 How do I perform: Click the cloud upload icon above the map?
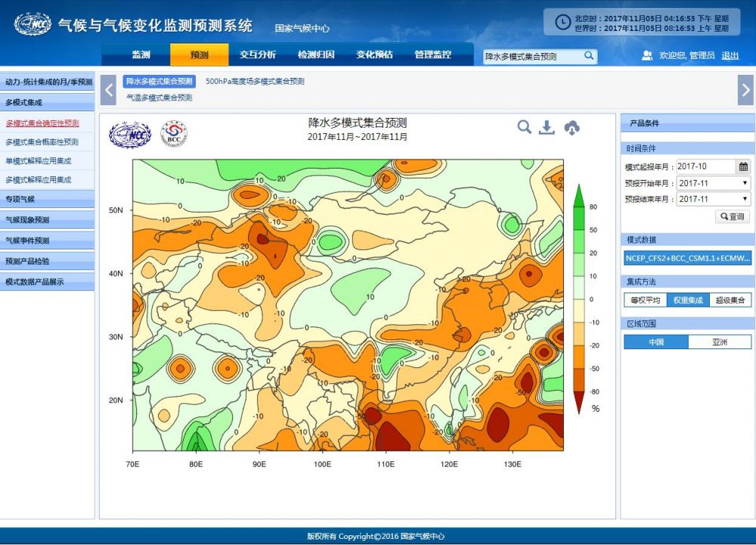[572, 128]
